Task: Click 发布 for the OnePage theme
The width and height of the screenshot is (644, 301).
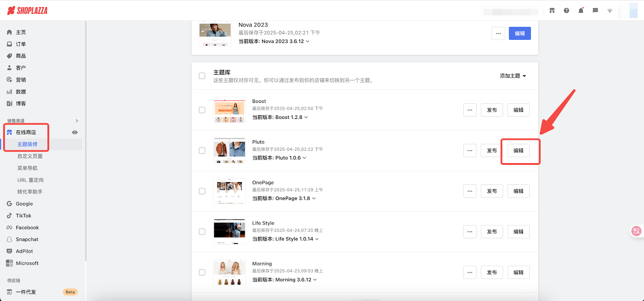Action: tap(492, 191)
